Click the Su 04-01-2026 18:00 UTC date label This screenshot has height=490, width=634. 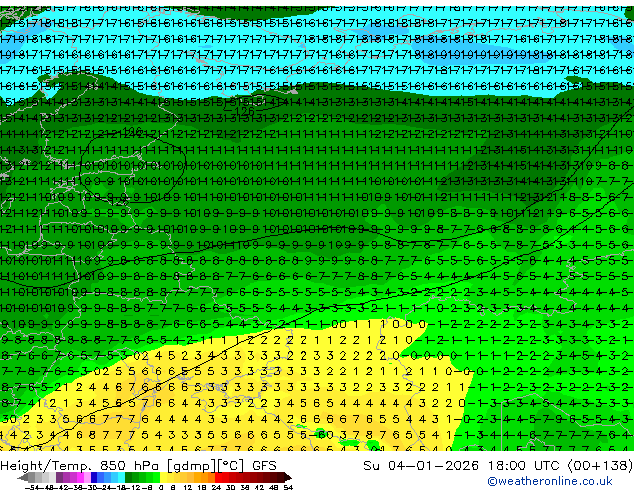[461, 465]
